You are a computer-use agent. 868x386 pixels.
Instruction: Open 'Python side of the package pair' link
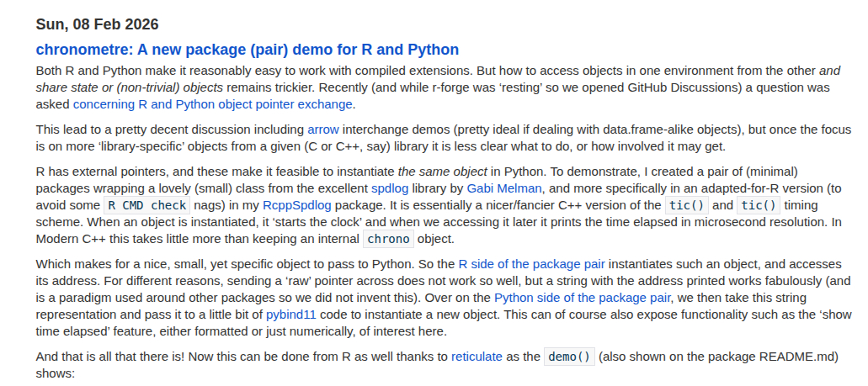coord(582,298)
